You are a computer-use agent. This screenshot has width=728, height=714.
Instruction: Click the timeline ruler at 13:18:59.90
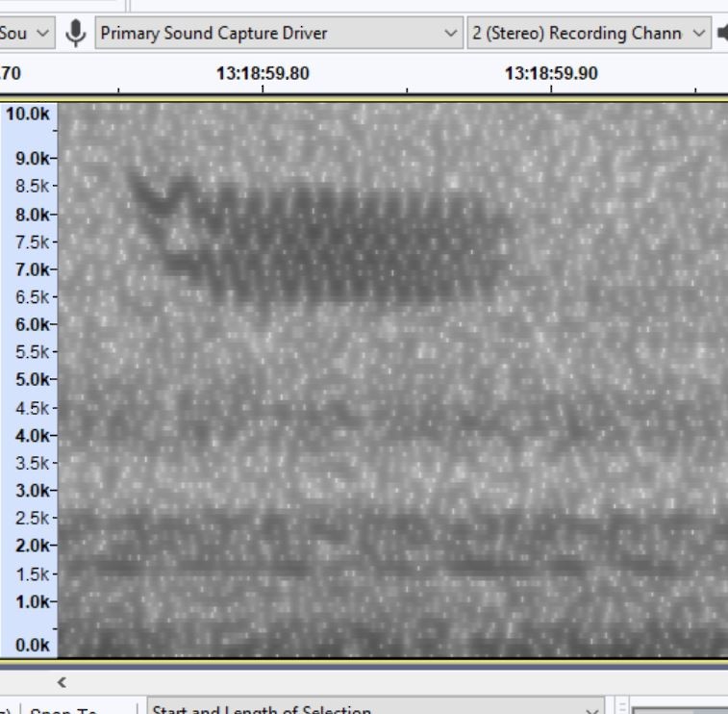(551, 72)
